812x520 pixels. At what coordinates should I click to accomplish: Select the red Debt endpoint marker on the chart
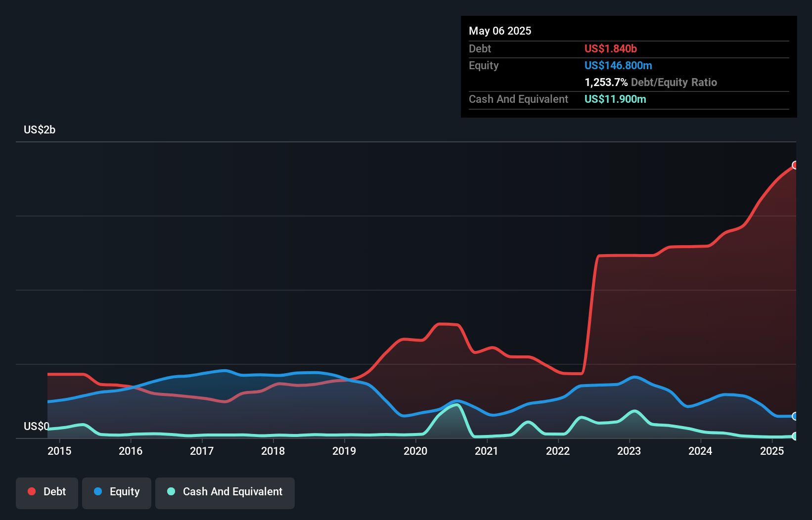[x=795, y=165]
